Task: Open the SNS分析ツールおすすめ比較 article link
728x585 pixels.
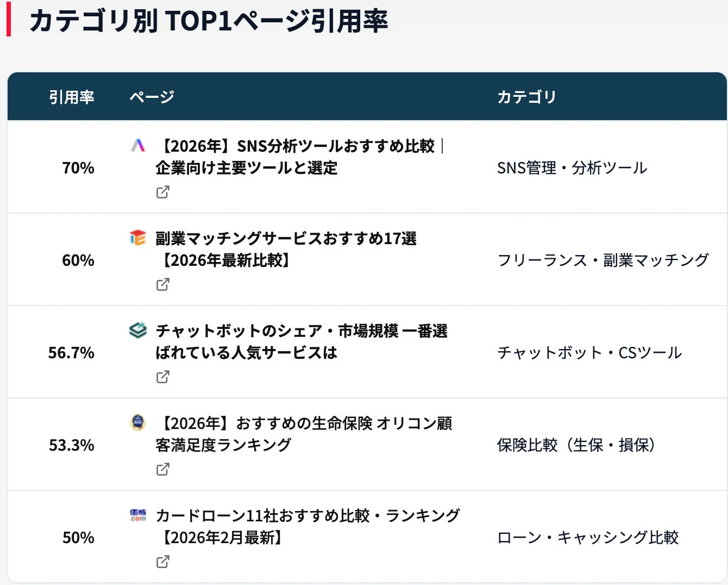Action: point(302,157)
